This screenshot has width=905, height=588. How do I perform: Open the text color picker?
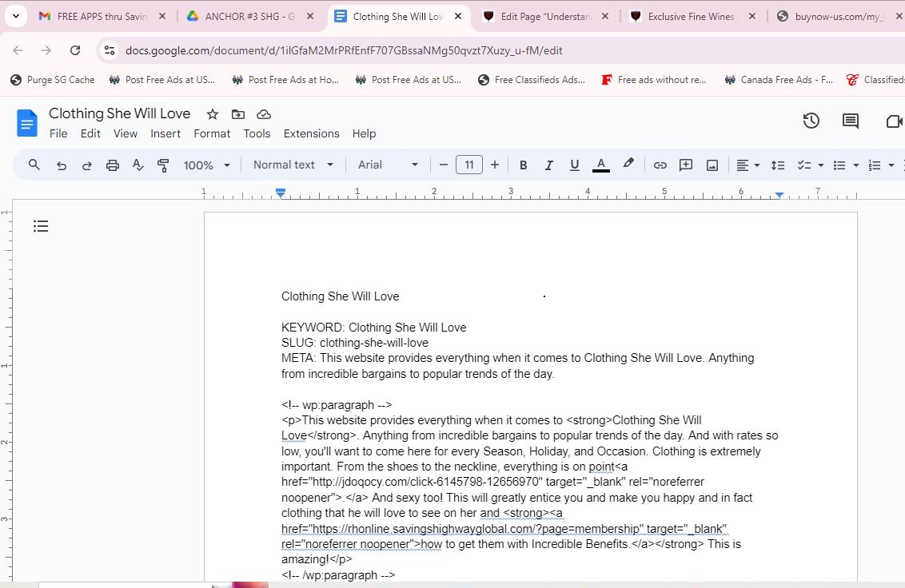coord(601,165)
